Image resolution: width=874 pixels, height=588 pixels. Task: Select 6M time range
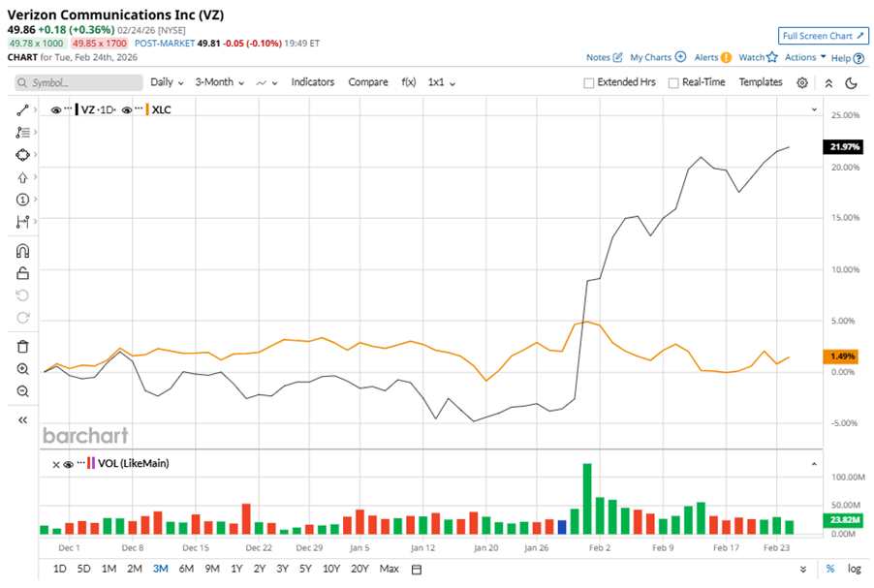[x=186, y=569]
